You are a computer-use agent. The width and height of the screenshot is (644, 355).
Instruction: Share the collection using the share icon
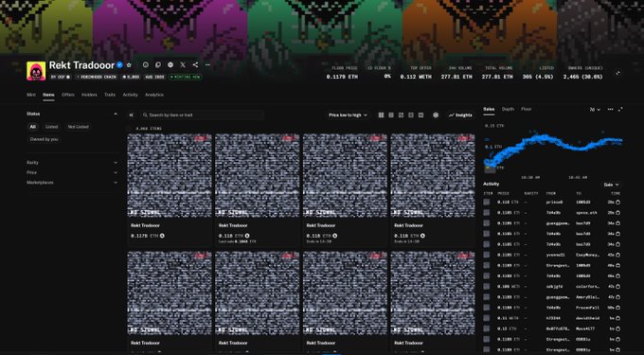tap(195, 64)
